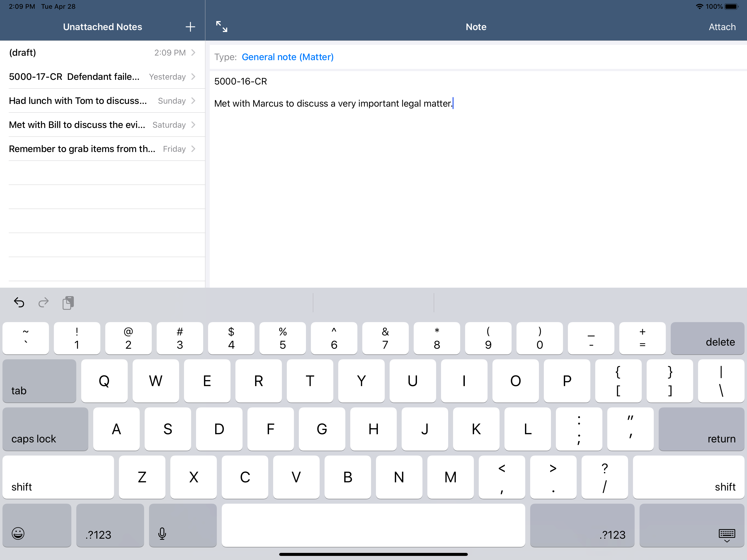Tap the number 0 key
The width and height of the screenshot is (747, 560).
(540, 338)
